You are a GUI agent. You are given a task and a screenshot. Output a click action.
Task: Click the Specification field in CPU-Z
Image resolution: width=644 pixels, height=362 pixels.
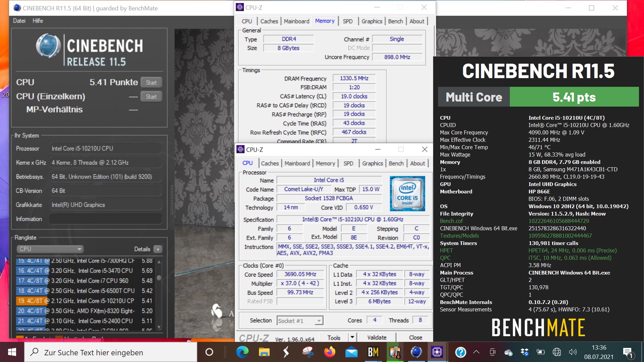coord(353,219)
